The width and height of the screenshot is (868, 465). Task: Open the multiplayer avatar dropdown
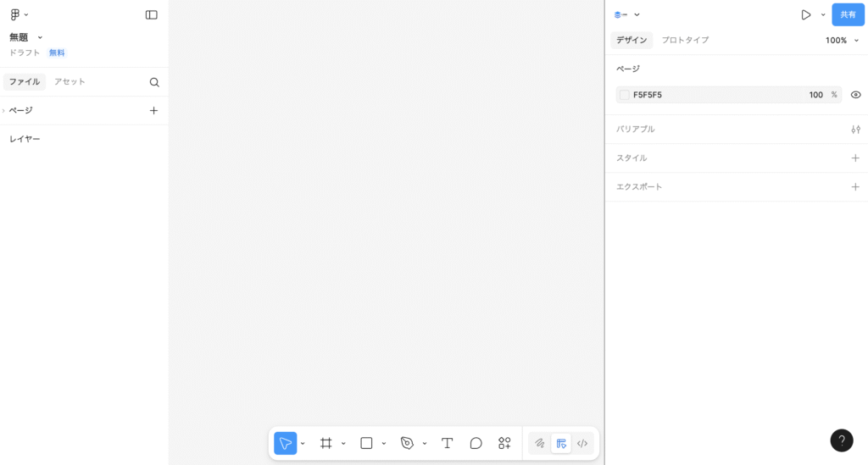pos(637,15)
